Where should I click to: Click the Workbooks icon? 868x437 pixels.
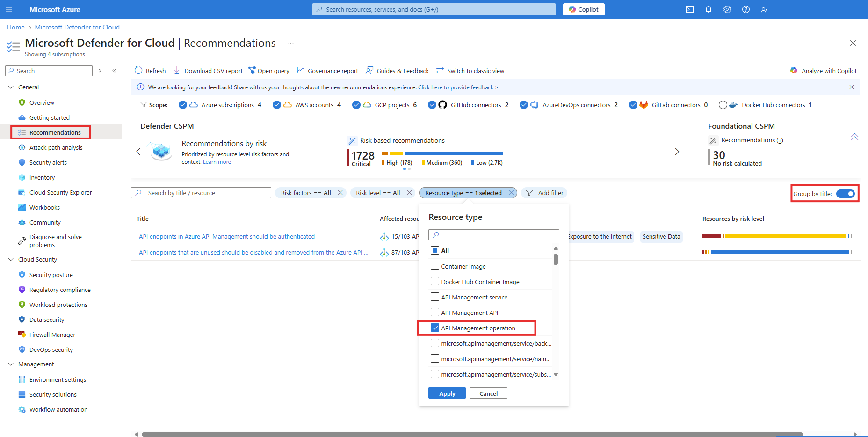pos(22,207)
